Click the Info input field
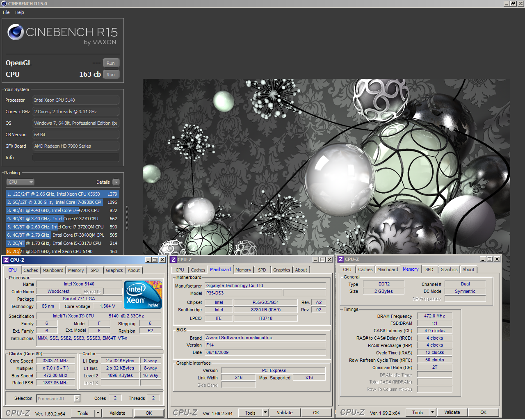Screen dimensions: 525x420 76,157
